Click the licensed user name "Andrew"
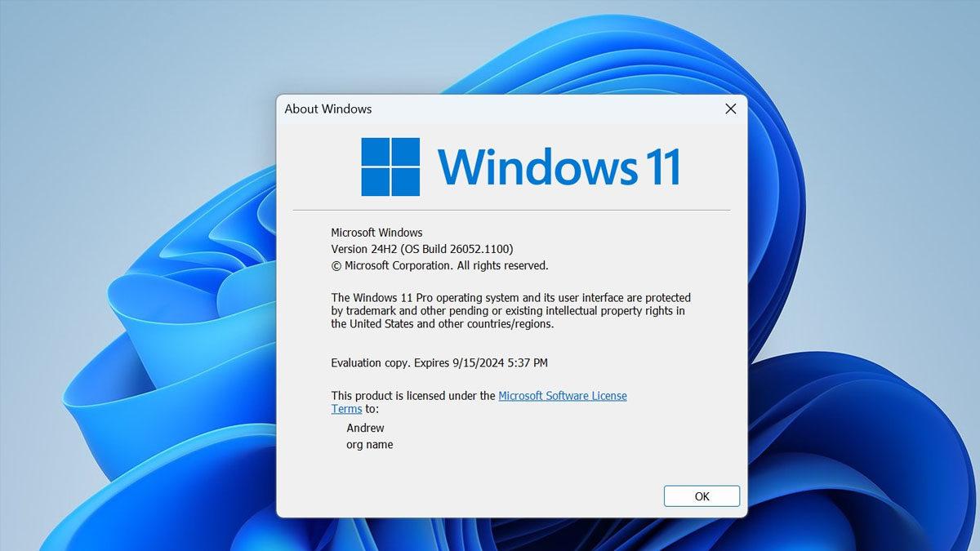This screenshot has height=551, width=980. pos(365,428)
